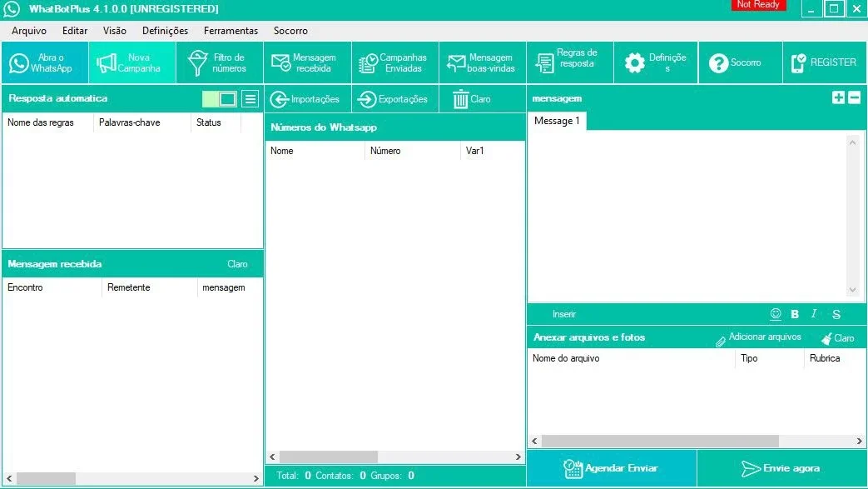
Task: Click numbers list horizontal scrollbar thumb
Action: coord(328,457)
